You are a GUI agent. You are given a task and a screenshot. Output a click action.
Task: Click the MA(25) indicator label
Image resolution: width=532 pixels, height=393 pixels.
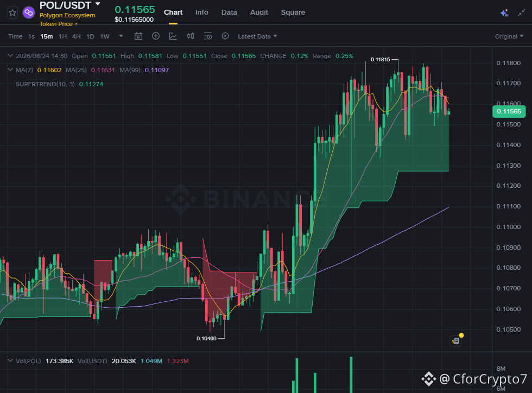(x=77, y=70)
